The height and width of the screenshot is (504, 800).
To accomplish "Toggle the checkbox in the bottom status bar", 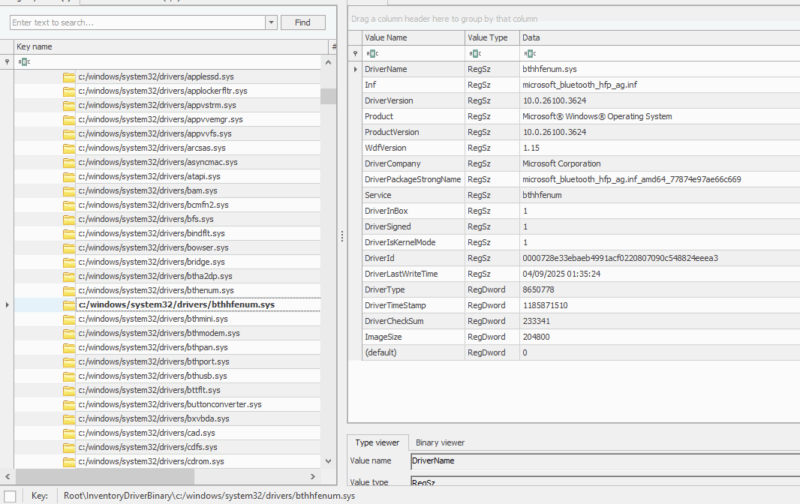I will coord(10,496).
